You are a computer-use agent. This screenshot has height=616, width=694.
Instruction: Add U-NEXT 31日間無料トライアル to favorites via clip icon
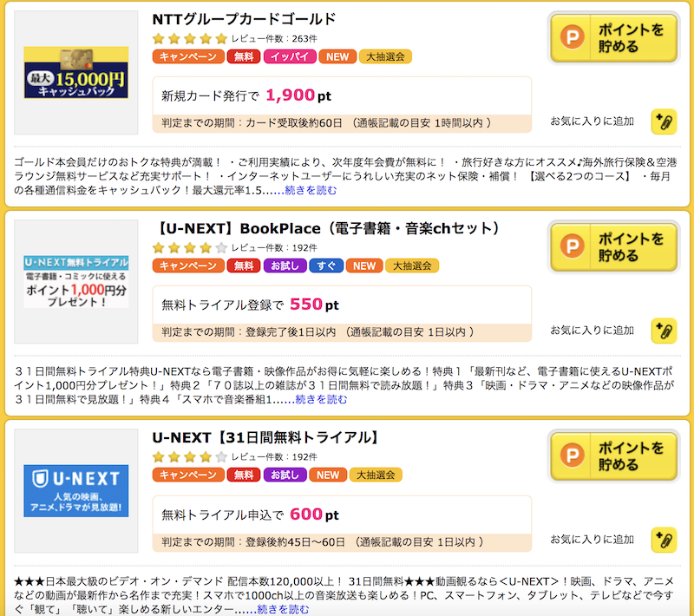point(664,540)
